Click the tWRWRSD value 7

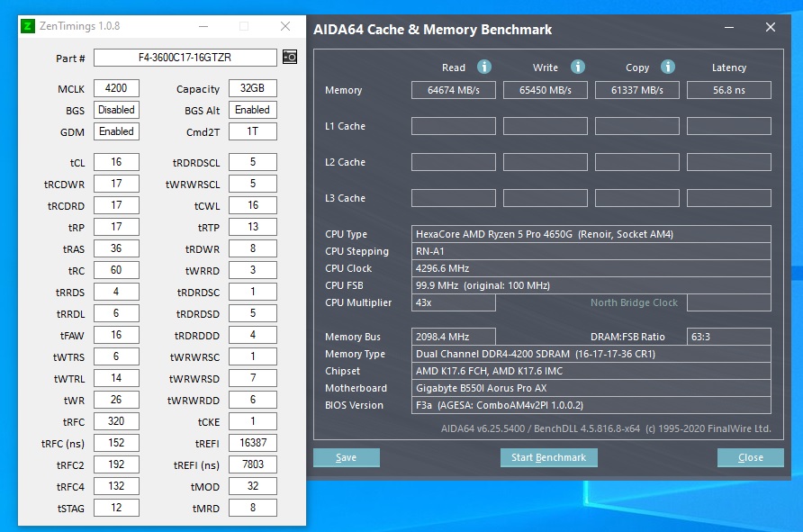tap(252, 378)
